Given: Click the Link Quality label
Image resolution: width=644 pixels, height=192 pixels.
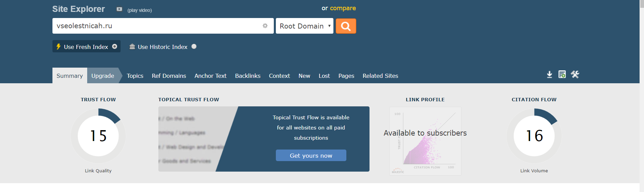Looking at the screenshot, I should (x=98, y=171).
